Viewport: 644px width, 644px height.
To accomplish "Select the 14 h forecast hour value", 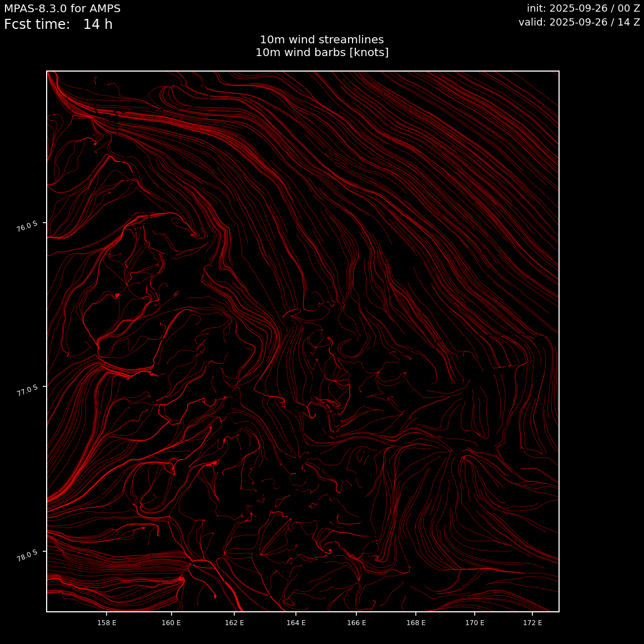I will (x=98, y=25).
